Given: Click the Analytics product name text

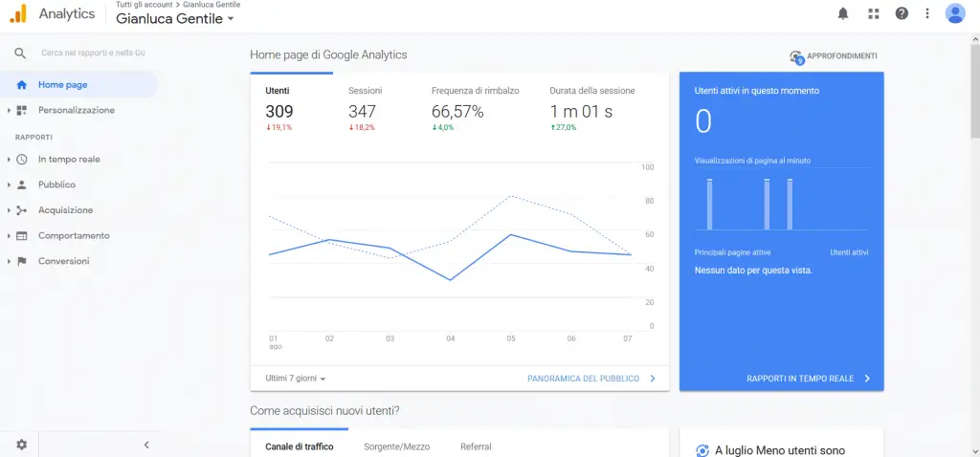Looking at the screenshot, I should 67,13.
